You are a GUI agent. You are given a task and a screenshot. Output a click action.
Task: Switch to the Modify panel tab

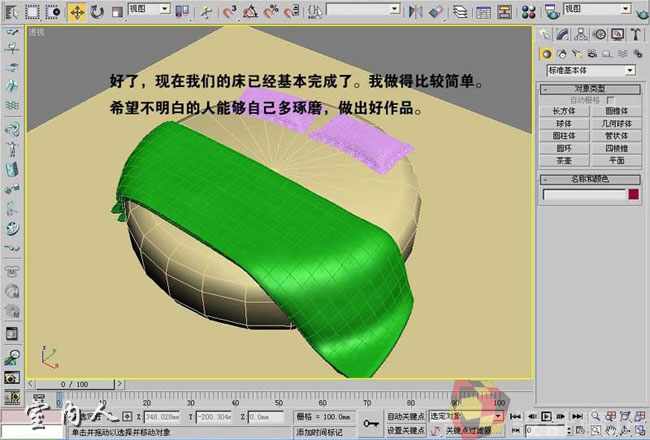pos(563,34)
